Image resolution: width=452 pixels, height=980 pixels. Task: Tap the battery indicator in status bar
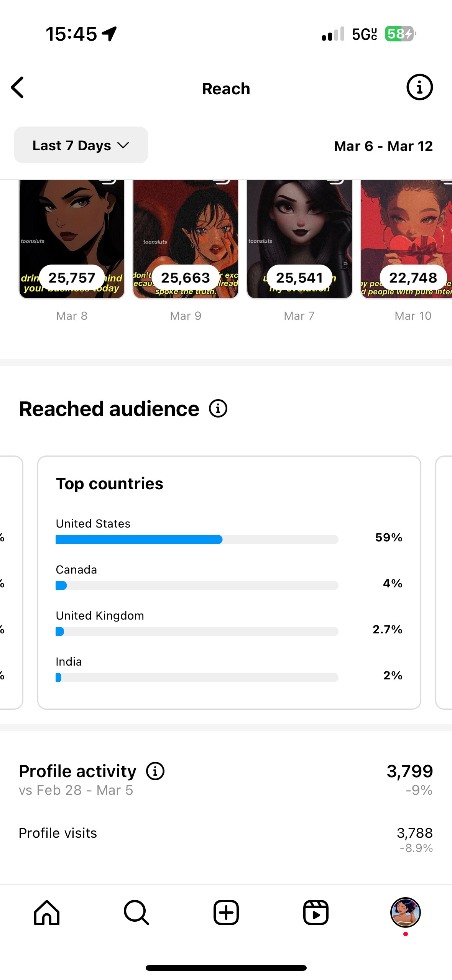[x=400, y=34]
